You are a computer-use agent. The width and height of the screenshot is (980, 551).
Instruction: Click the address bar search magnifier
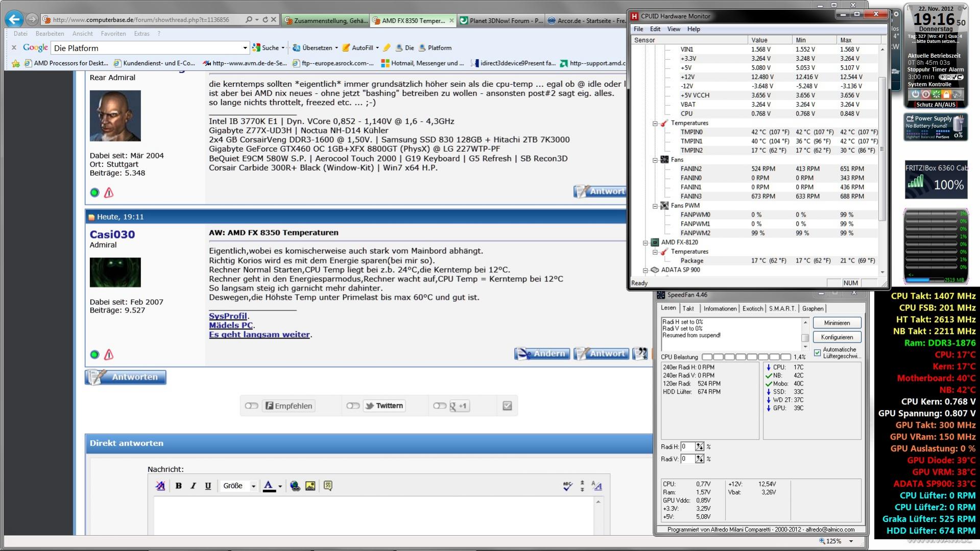point(249,20)
